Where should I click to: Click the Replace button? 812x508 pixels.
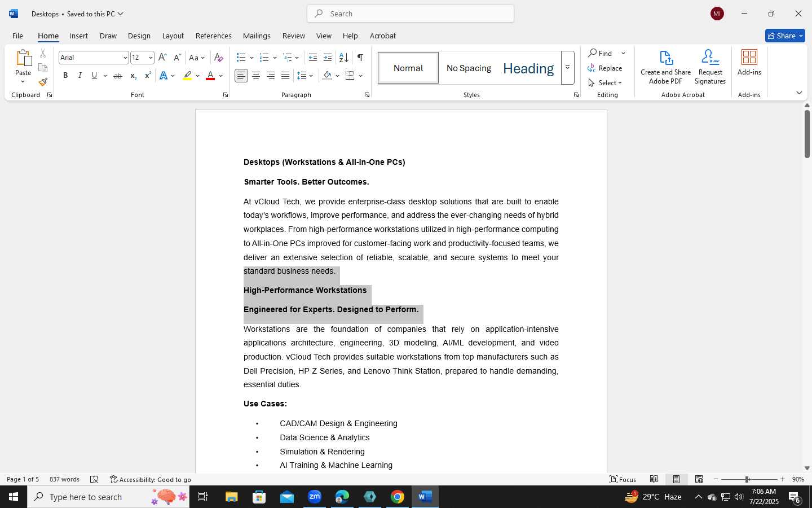604,68
